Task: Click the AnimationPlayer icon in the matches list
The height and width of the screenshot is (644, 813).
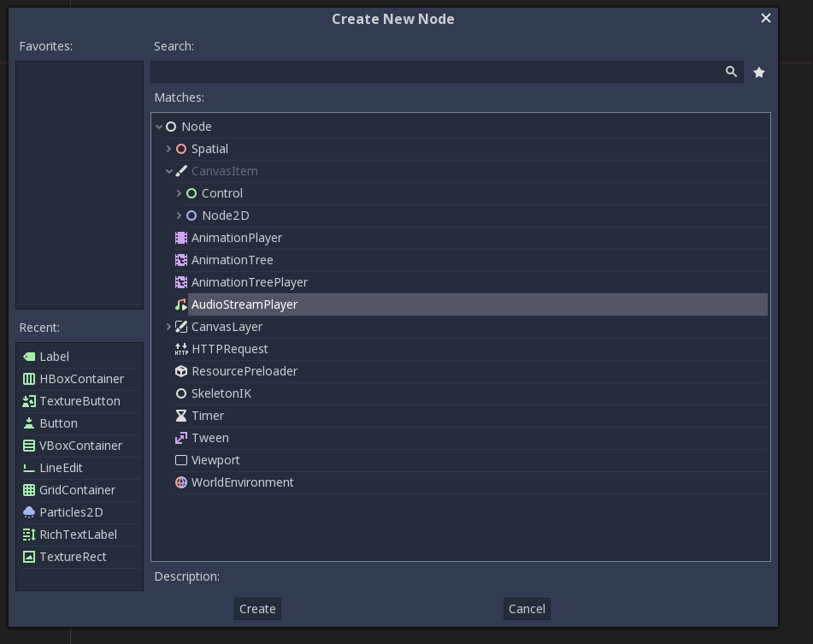Action: [180, 238]
